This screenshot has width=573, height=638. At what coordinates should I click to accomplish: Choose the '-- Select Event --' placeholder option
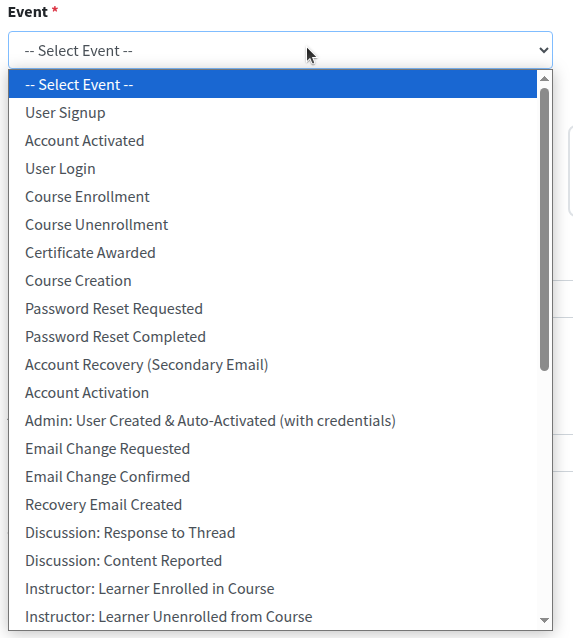(x=273, y=85)
